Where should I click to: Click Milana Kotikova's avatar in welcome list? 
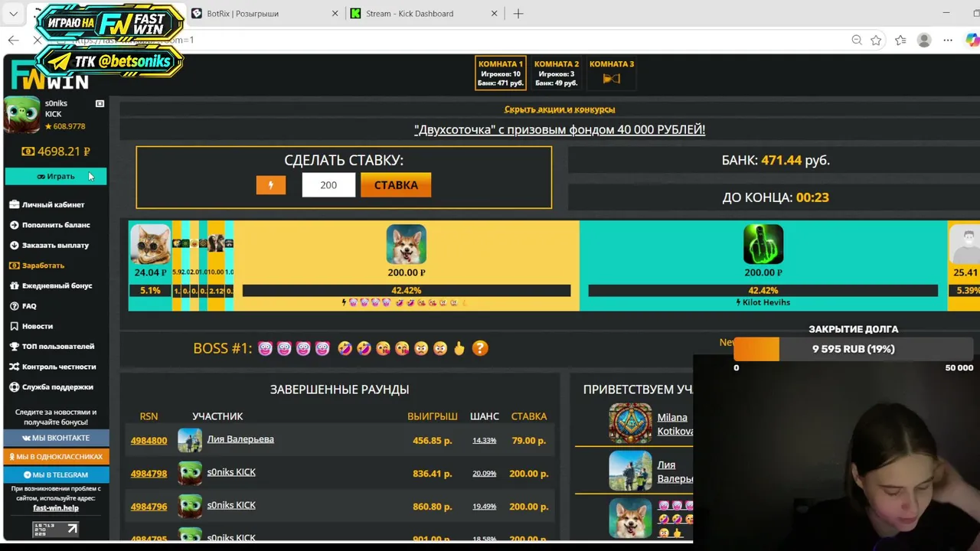(630, 424)
